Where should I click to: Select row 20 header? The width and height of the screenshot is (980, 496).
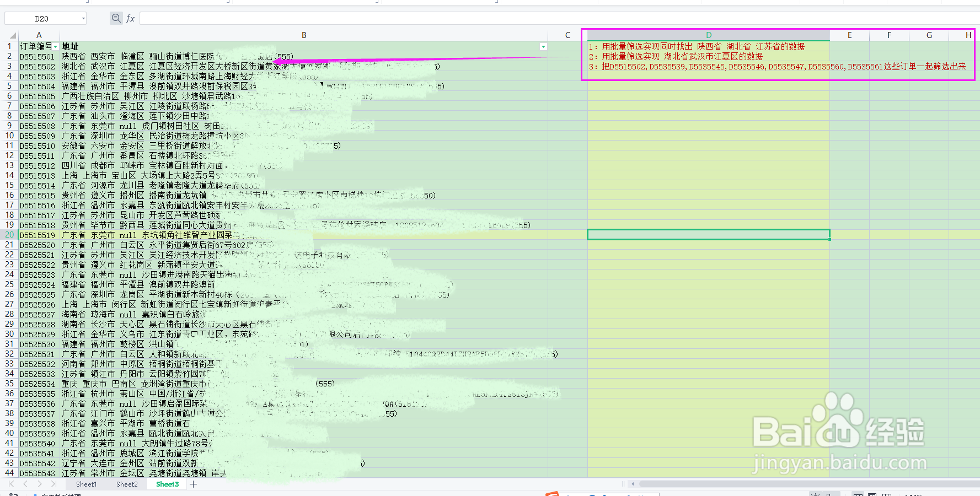tap(9, 235)
